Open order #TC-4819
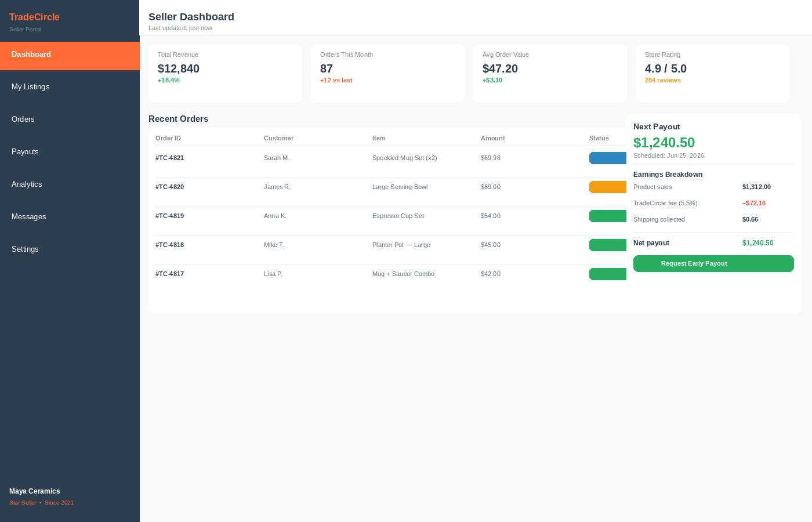Screen dimensions: 812x522 click(169, 216)
